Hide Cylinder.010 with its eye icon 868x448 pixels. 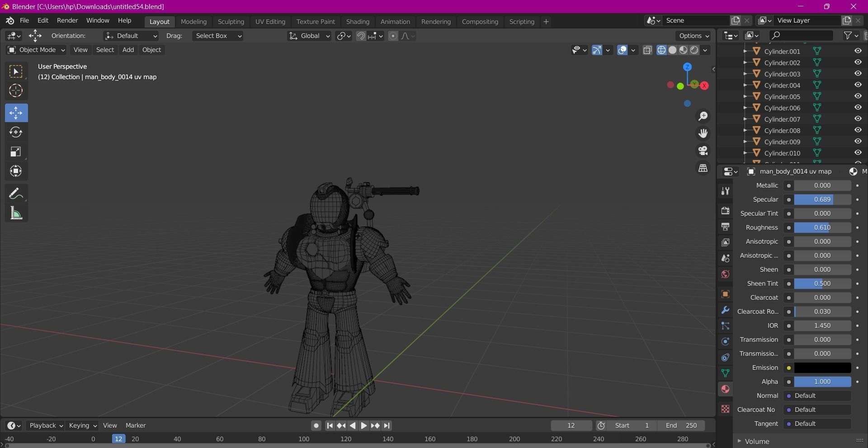point(858,153)
